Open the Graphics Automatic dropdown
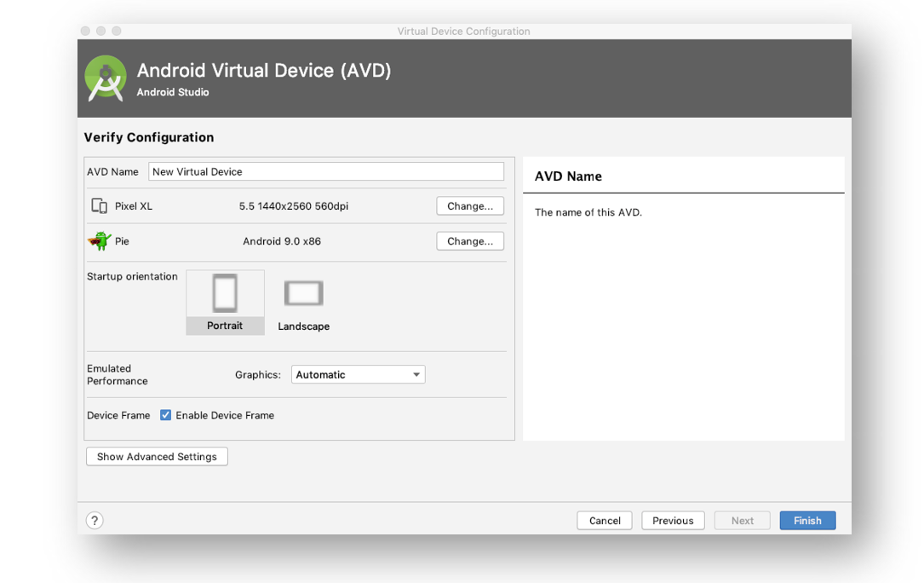924x583 pixels. click(x=359, y=375)
